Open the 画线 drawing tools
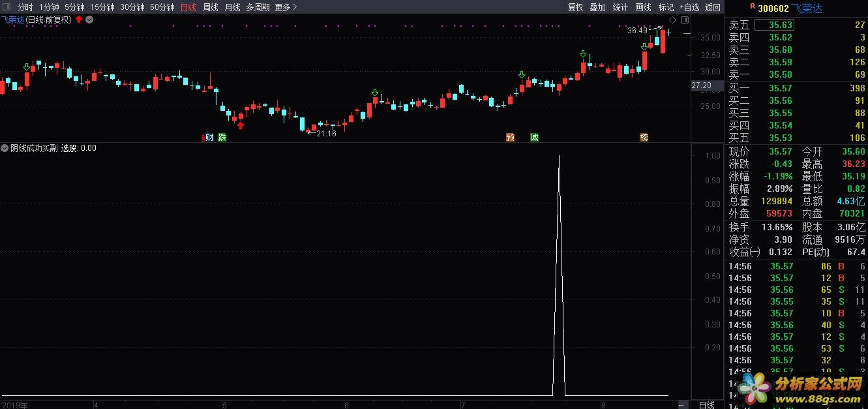 tap(644, 7)
